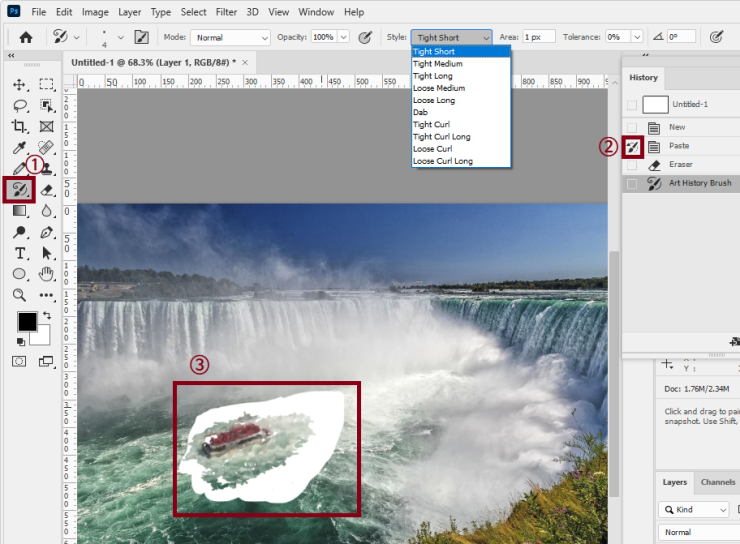Click the angle input field
740x544 pixels.
(681, 37)
